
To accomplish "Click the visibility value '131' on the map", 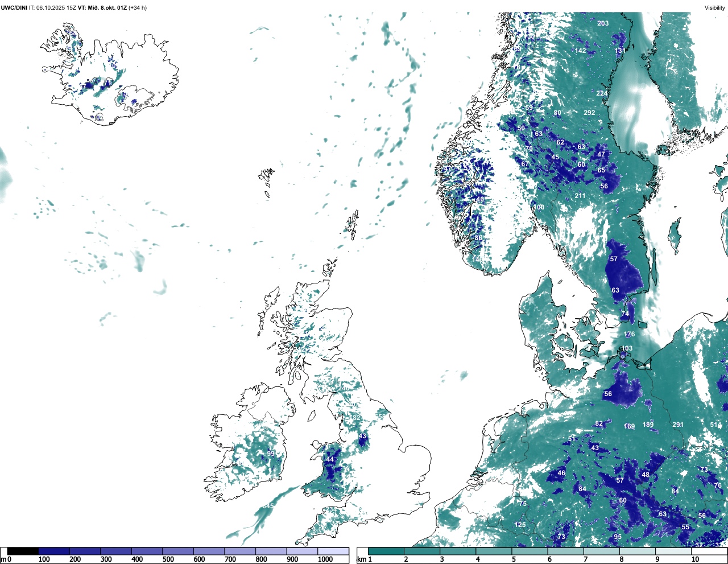I will click(620, 51).
